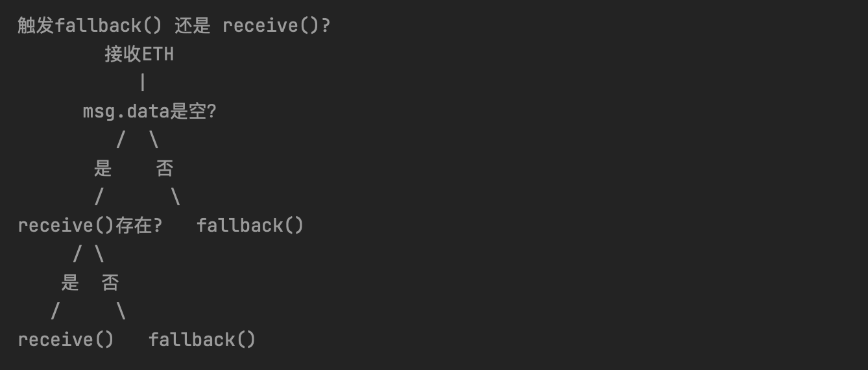Click forward slash directly beneath "msg.data是空?"
The width and height of the screenshot is (868, 370).
121,140
